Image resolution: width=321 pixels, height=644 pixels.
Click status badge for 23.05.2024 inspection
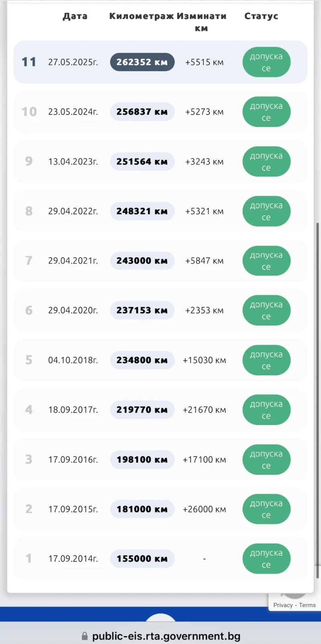(266, 112)
